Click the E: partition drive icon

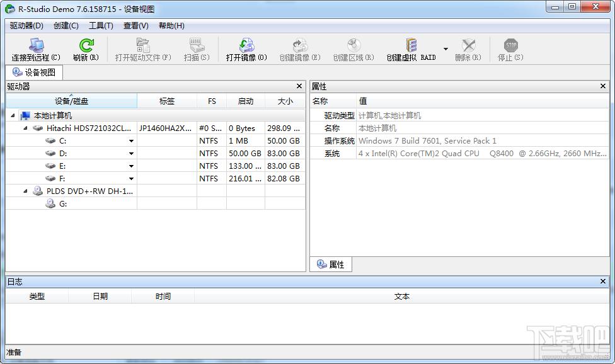[50, 166]
